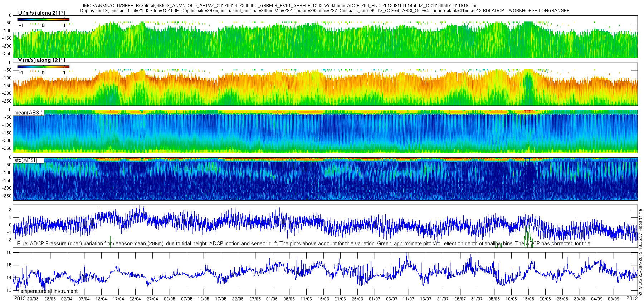Viewport: 644px width, 304px height.
Task: Click the '12/04' date tick label
Action: click(x=101, y=299)
